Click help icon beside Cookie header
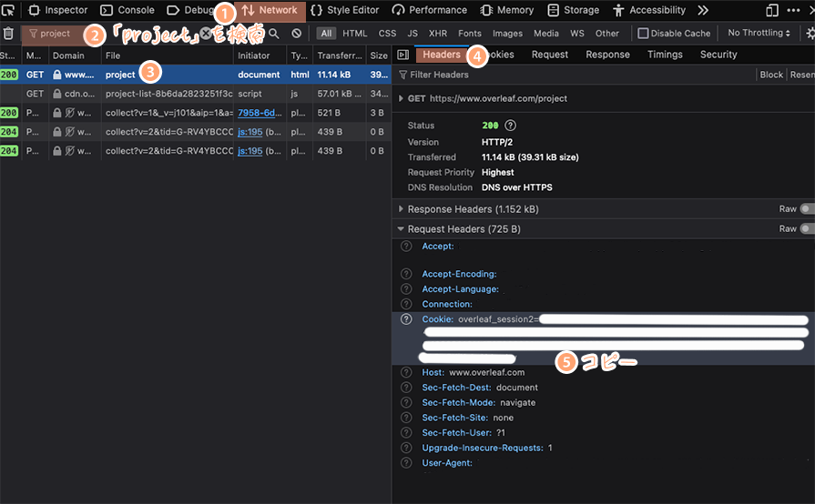This screenshot has height=504, width=815. coord(406,319)
